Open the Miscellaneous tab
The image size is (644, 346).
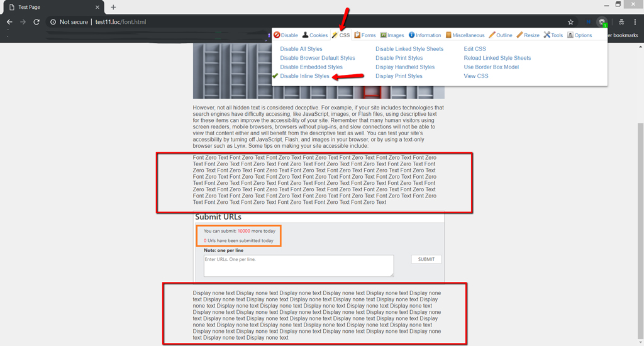tap(465, 35)
